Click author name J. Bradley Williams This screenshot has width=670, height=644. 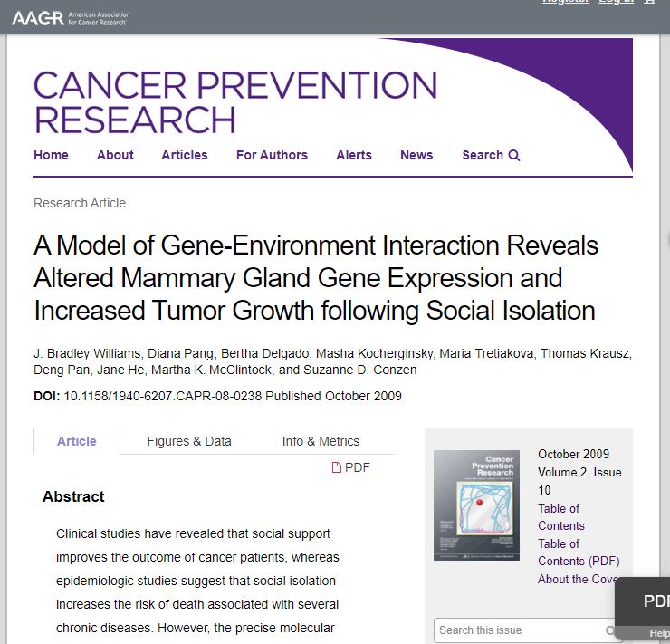87,353
